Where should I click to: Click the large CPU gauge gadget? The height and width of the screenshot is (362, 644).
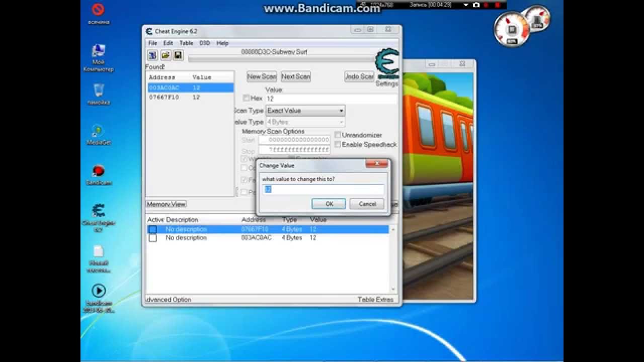click(x=512, y=30)
